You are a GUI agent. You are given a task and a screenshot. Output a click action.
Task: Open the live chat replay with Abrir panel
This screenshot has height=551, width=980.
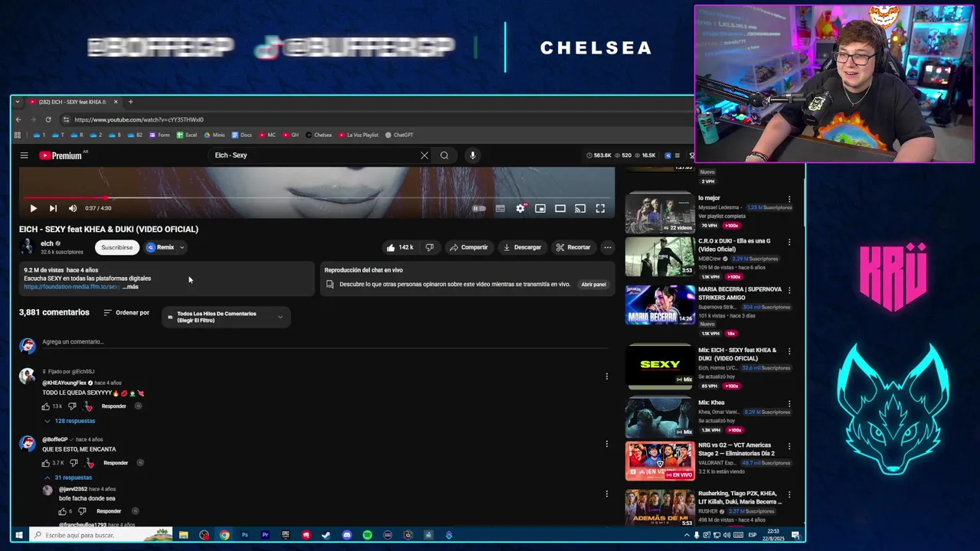pos(593,284)
